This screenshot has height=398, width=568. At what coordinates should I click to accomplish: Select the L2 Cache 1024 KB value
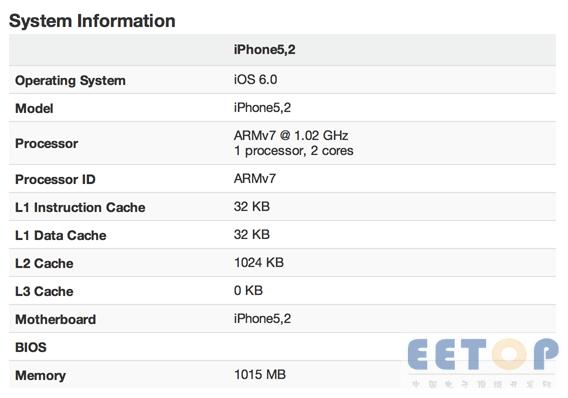pyautogui.click(x=259, y=263)
